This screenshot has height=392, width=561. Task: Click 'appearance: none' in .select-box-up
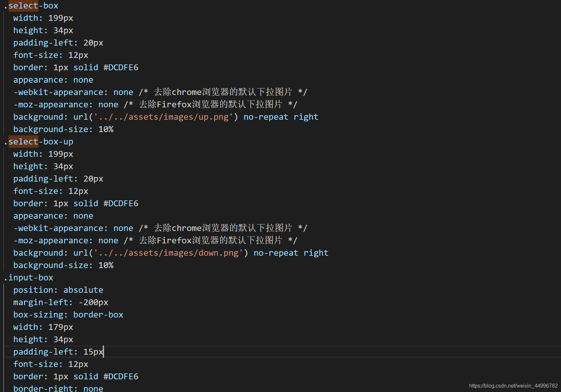[53, 216]
